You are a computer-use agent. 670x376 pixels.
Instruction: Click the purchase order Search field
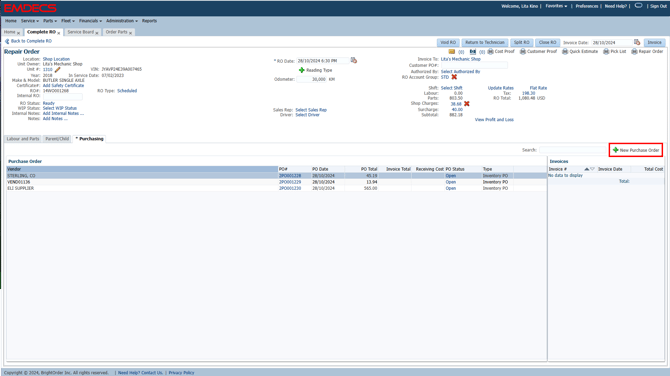(x=573, y=150)
